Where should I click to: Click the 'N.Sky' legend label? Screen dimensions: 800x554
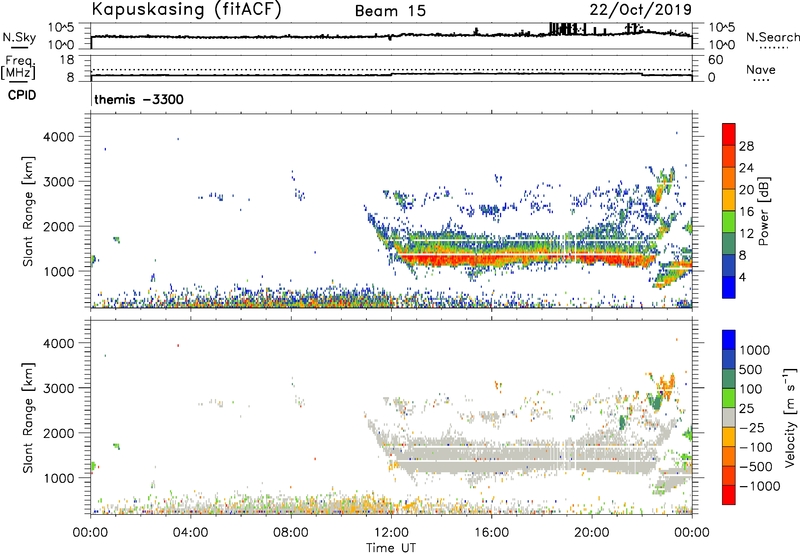pyautogui.click(x=19, y=37)
